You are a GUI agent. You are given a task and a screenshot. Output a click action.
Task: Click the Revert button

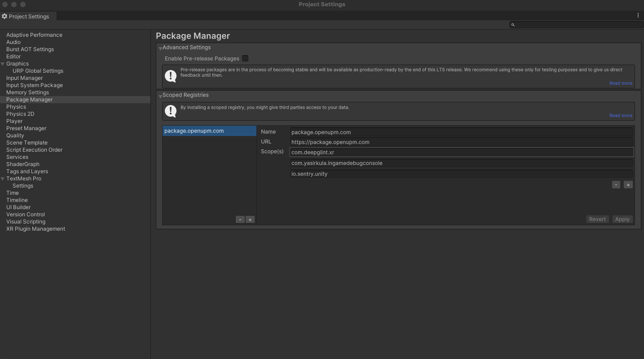click(x=597, y=219)
